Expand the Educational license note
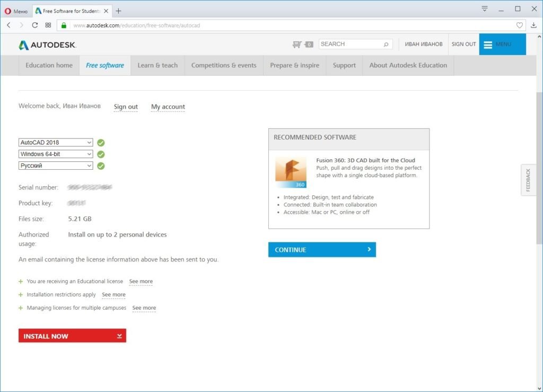The height and width of the screenshot is (392, 543). (x=21, y=282)
